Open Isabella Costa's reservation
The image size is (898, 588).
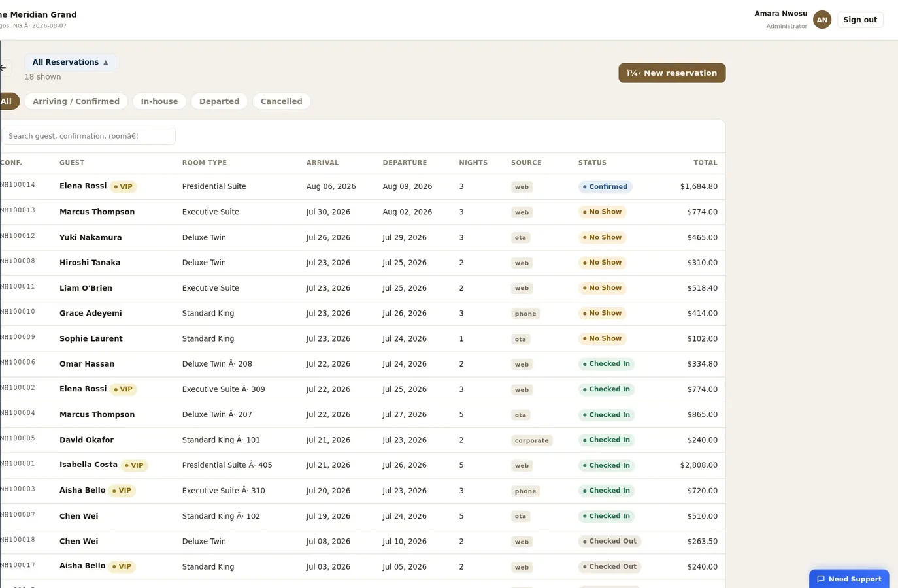point(363,465)
